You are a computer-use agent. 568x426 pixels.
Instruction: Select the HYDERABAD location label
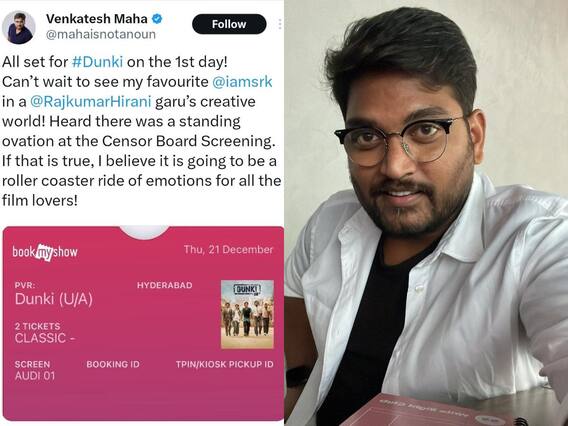[164, 285]
